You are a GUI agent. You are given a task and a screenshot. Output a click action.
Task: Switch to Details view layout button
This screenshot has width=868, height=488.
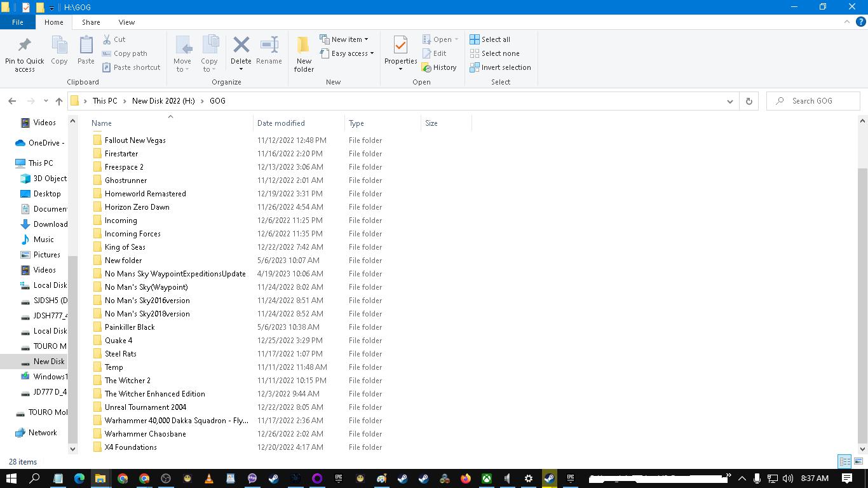point(844,461)
